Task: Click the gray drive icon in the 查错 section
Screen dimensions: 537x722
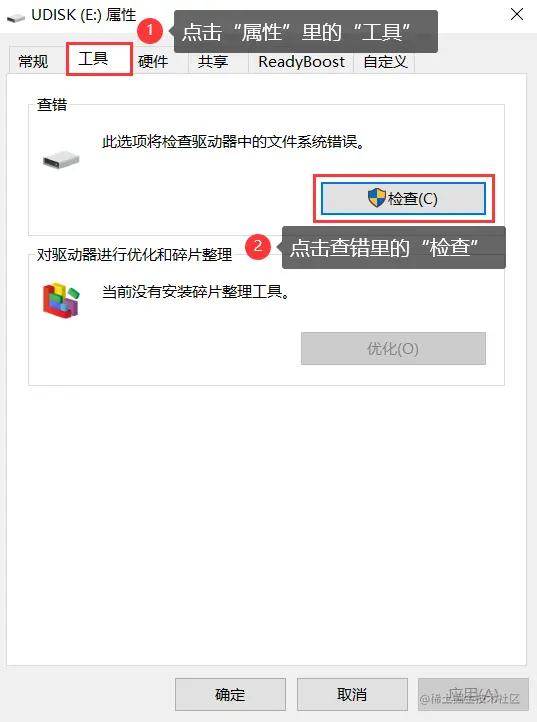Action: [61, 160]
